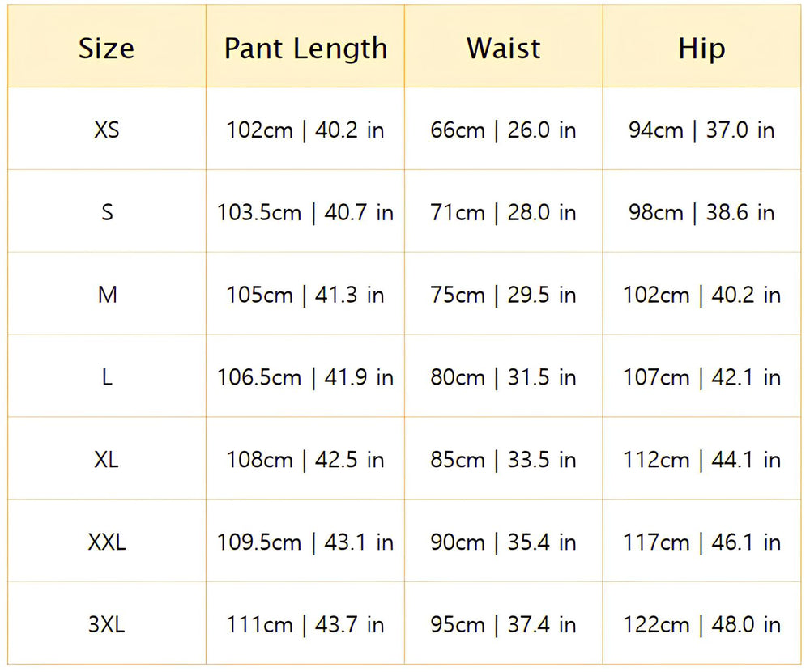The image size is (810, 672).
Task: Select the 98cm | 38.6 in hip cell
Action: point(701,212)
